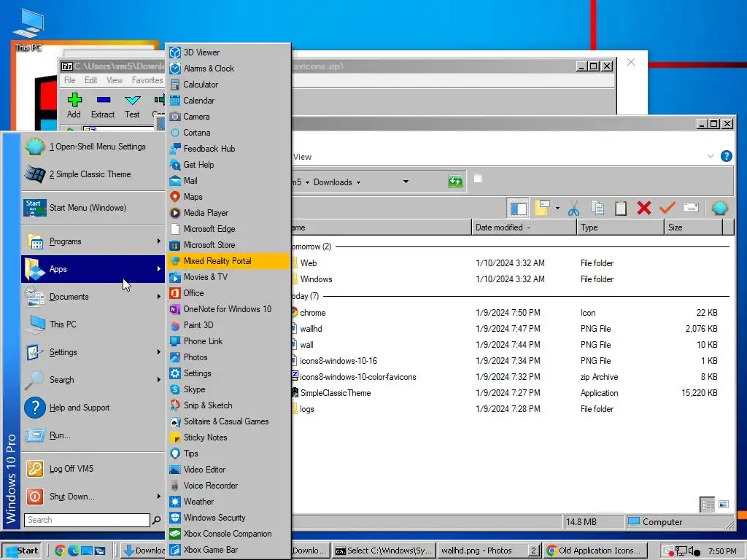Click the Sticky Notes icon
Image resolution: width=747 pixels, height=560 pixels.
click(x=175, y=437)
